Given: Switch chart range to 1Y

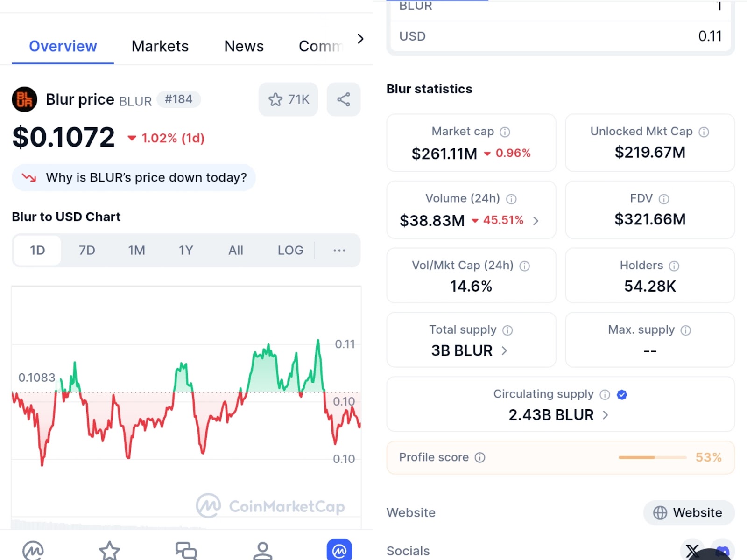Looking at the screenshot, I should (x=186, y=251).
